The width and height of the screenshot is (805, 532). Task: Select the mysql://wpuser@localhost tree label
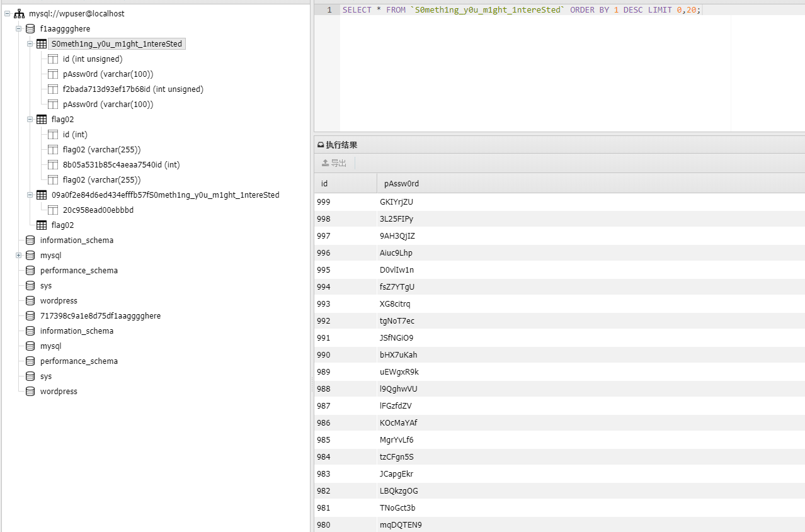click(x=76, y=13)
